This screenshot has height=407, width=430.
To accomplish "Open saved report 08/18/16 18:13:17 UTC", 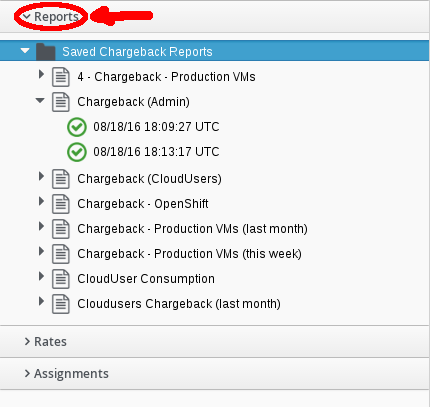I will (x=156, y=152).
